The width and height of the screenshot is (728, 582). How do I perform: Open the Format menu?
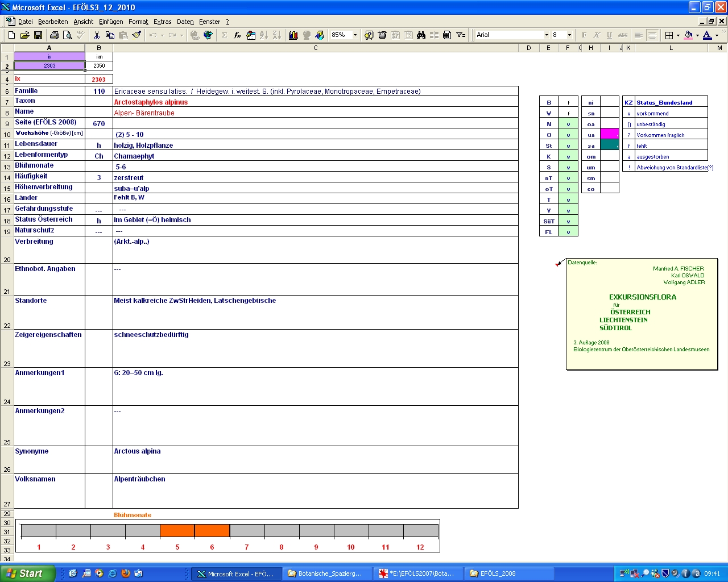(138, 22)
